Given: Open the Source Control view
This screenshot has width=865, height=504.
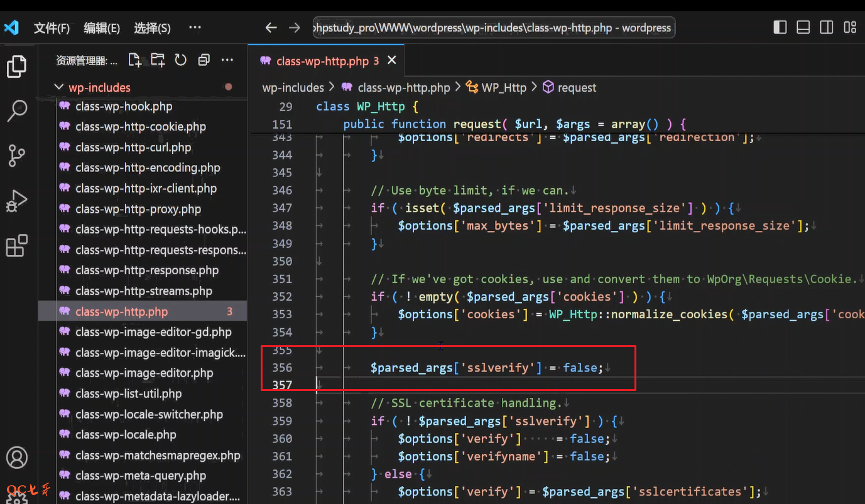Looking at the screenshot, I should tap(17, 156).
